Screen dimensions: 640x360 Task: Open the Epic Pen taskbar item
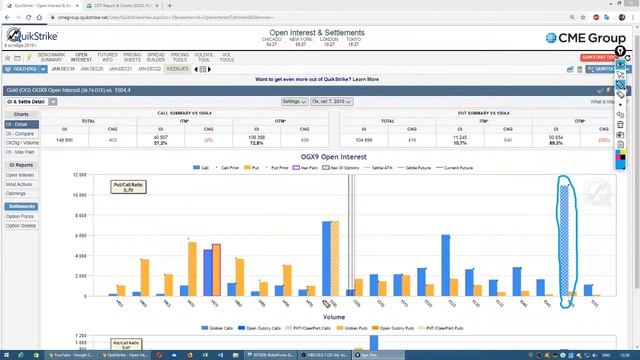coord(377,355)
